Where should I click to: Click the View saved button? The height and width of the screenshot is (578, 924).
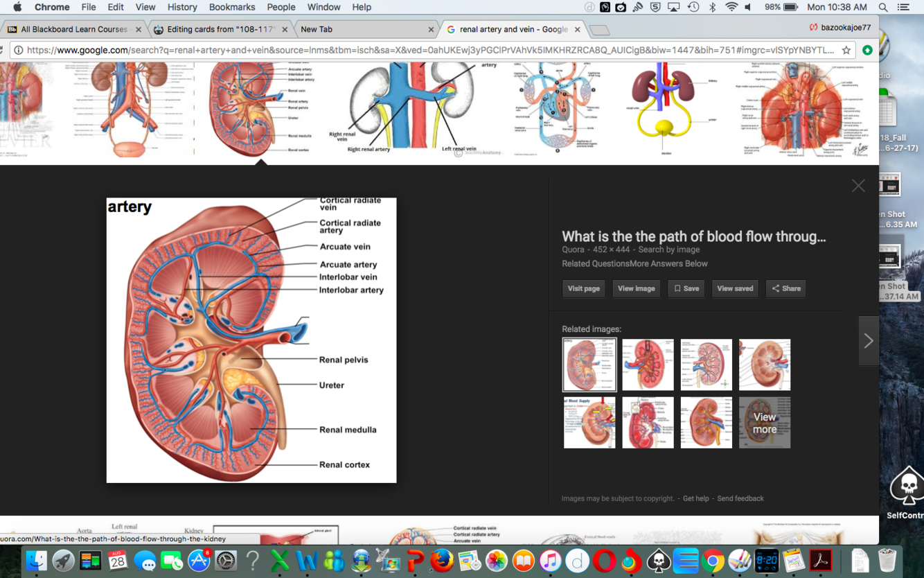[735, 288]
